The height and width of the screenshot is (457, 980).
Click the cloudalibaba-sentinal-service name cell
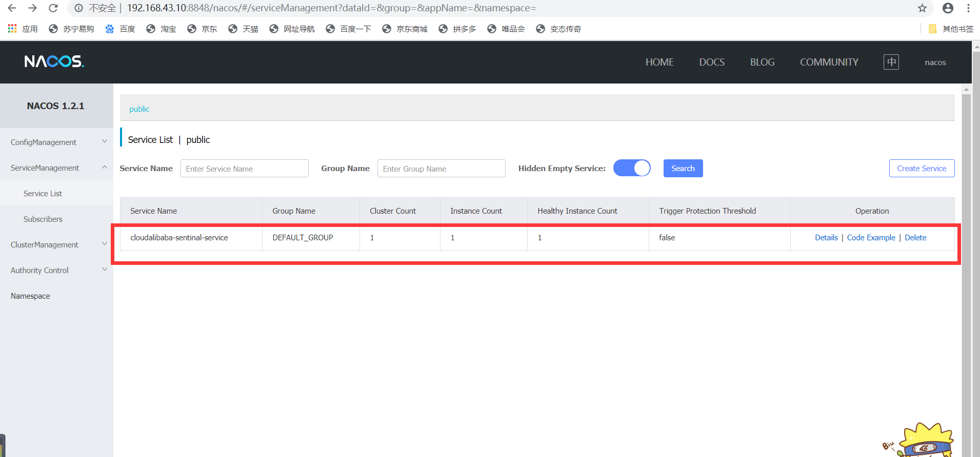(x=179, y=237)
